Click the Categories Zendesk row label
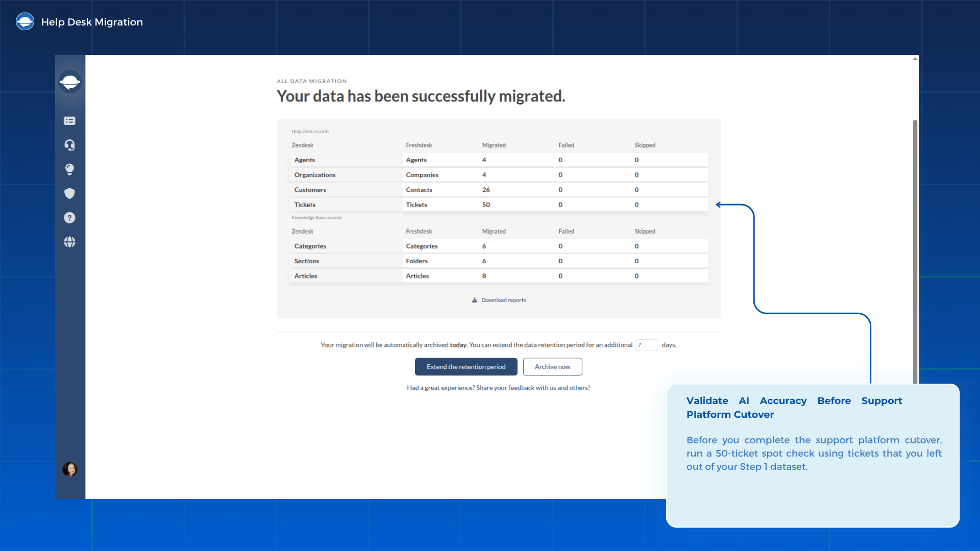 coord(310,246)
